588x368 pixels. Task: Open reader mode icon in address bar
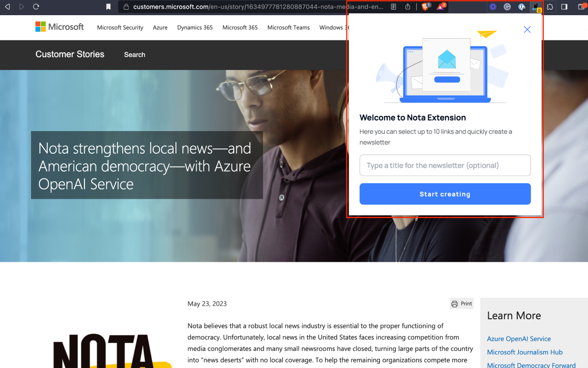[x=394, y=7]
